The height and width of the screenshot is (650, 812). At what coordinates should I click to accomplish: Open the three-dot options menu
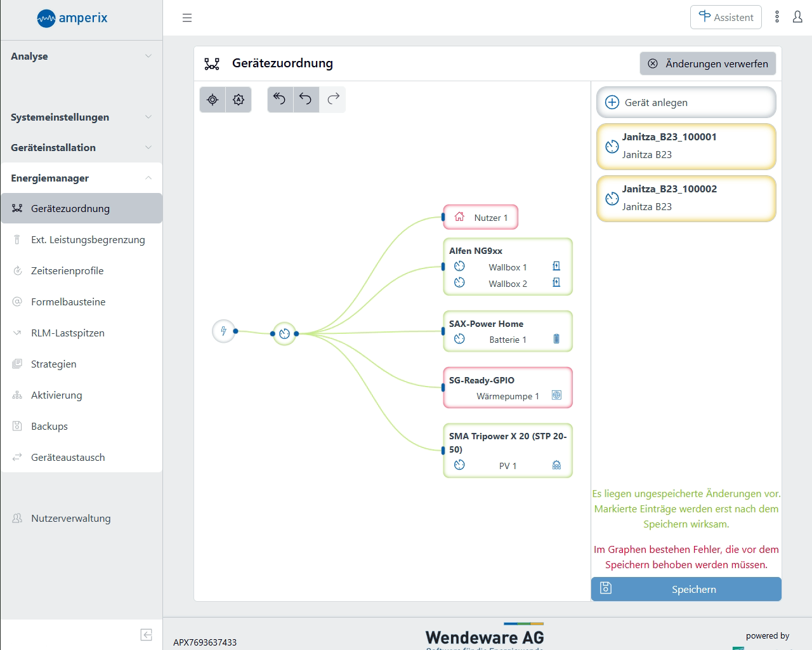(777, 17)
